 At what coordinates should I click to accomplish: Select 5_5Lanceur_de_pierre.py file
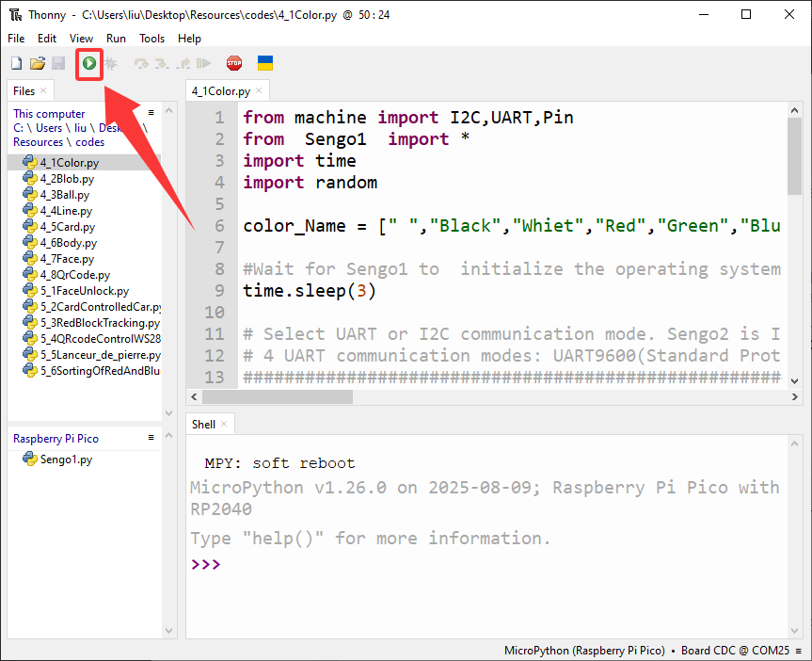[91, 355]
